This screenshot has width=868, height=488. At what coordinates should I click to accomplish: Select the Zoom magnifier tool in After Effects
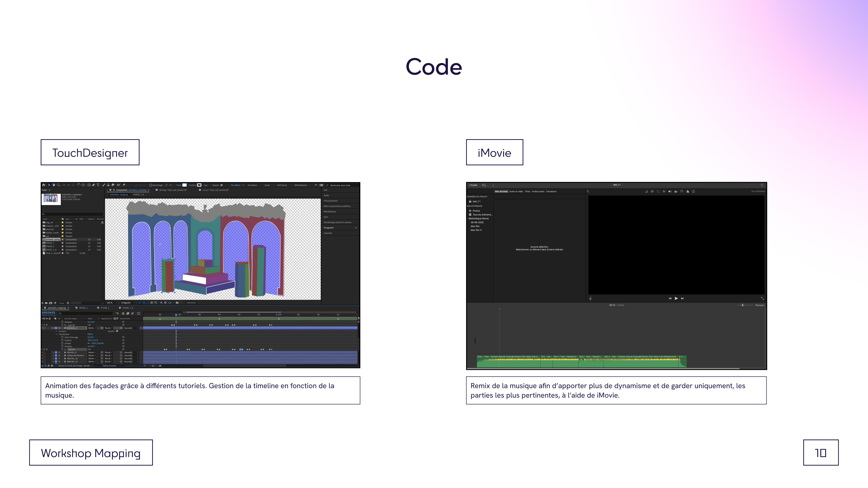(x=58, y=185)
